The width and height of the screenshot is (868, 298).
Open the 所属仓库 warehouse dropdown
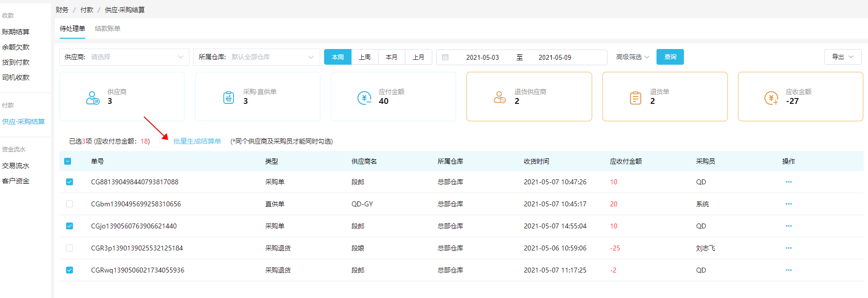coord(257,57)
